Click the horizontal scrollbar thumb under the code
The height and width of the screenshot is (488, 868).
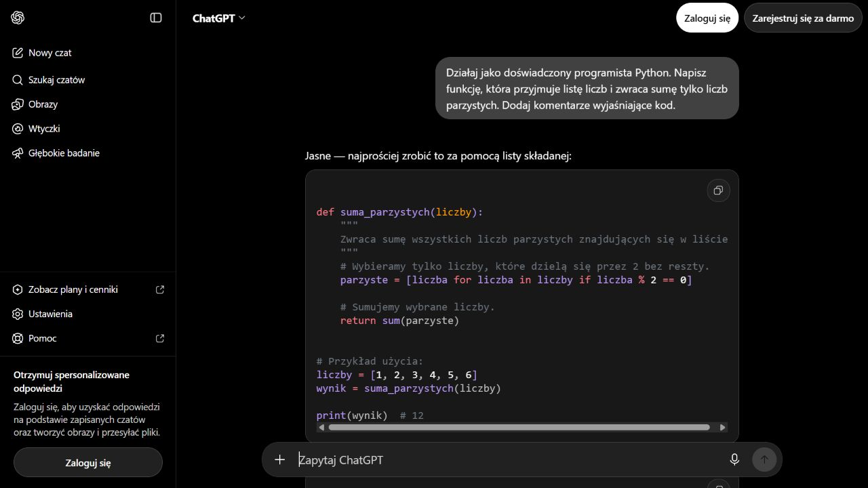coord(519,427)
